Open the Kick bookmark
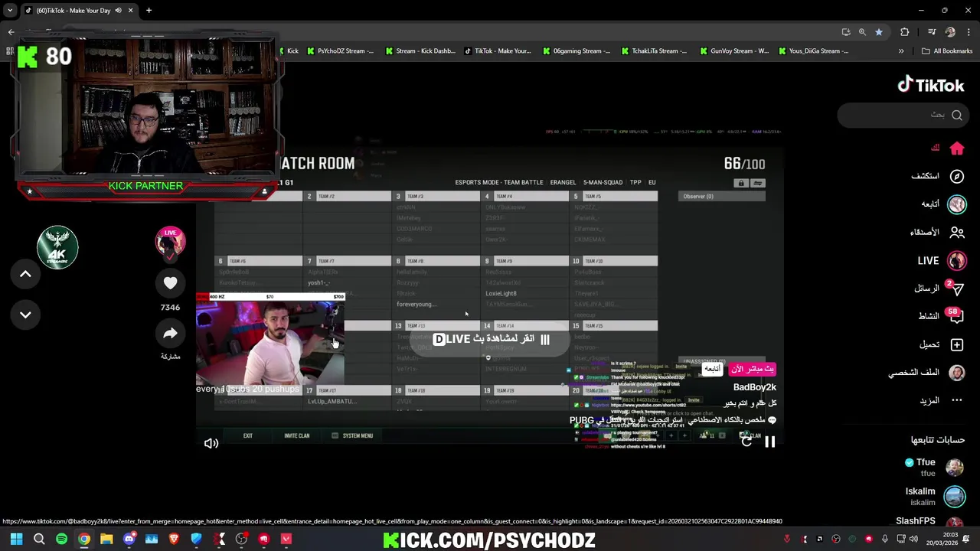 [288, 51]
